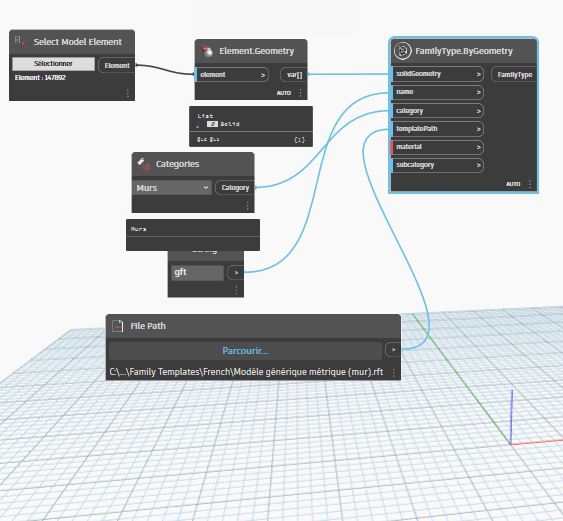This screenshot has height=521, width=563.
Task: Click the solidGeometry input port chevron
Action: point(478,74)
